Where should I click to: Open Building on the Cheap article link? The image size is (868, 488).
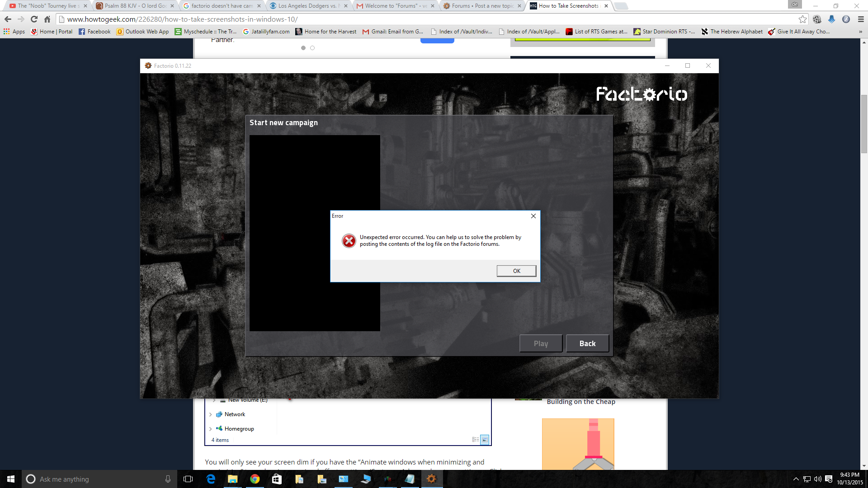pos(581,402)
